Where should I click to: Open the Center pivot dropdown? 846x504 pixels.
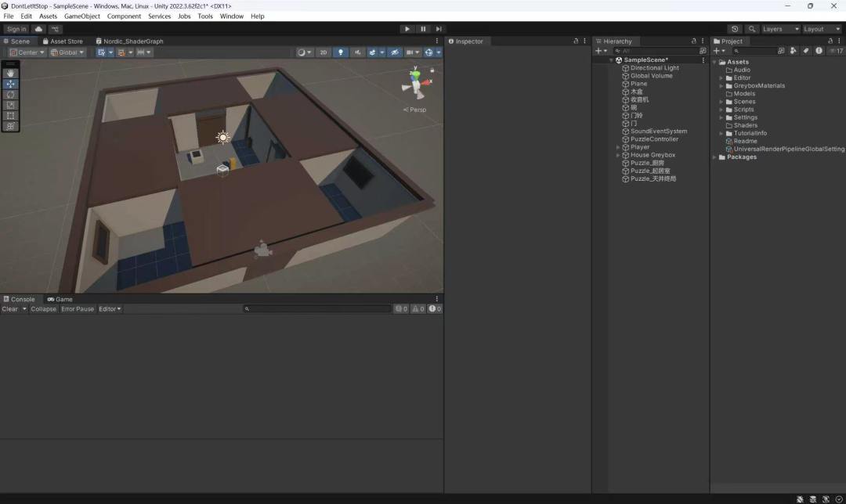(x=27, y=52)
